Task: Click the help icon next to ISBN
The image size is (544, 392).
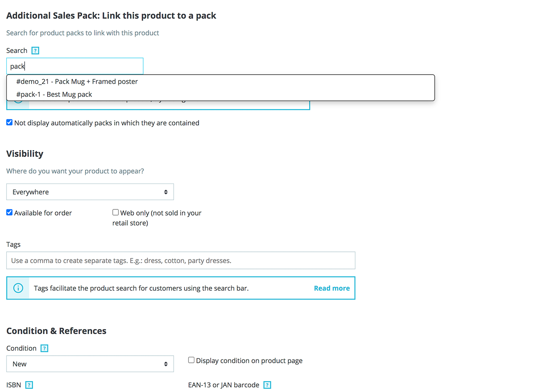Action: pyautogui.click(x=29, y=385)
